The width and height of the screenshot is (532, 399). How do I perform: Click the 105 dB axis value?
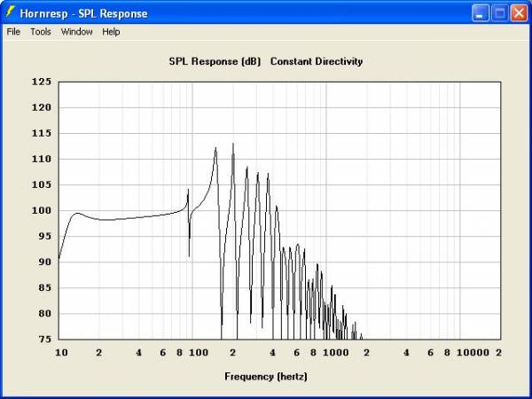pos(42,185)
